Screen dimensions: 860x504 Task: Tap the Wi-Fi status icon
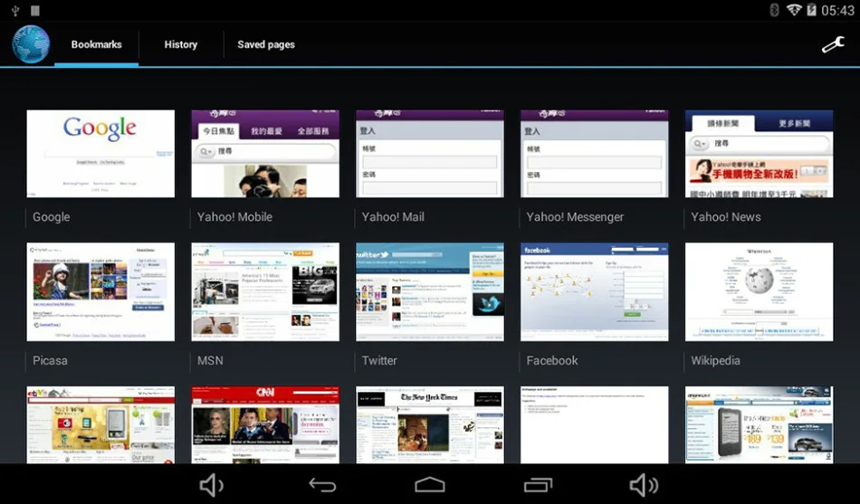pyautogui.click(x=794, y=10)
